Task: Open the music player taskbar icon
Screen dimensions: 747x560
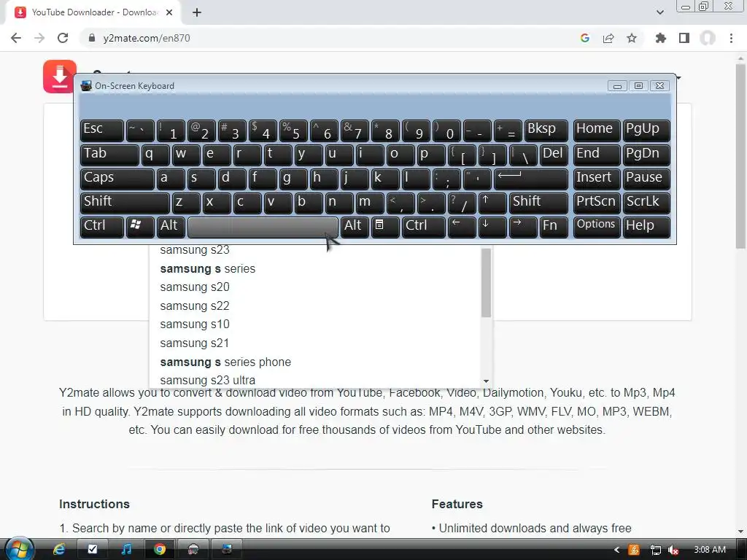Action: (126, 550)
